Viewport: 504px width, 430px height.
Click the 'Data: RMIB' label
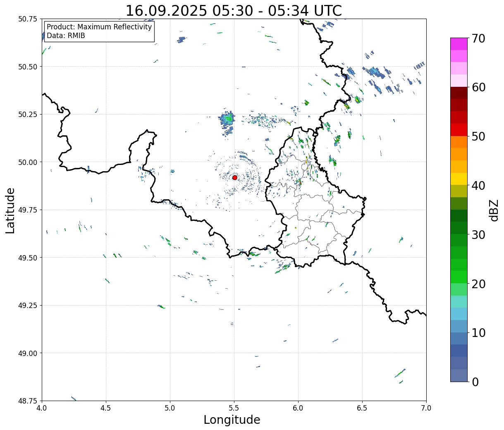[66, 36]
